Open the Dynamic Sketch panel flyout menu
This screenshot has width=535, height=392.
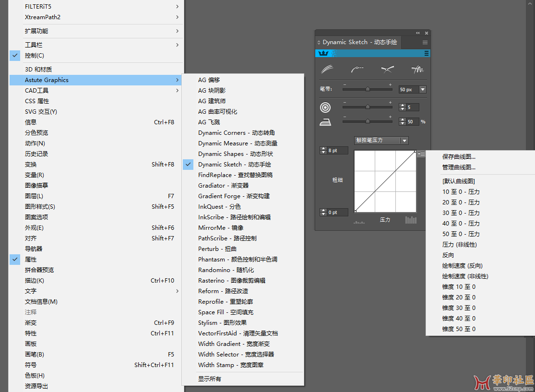425,42
